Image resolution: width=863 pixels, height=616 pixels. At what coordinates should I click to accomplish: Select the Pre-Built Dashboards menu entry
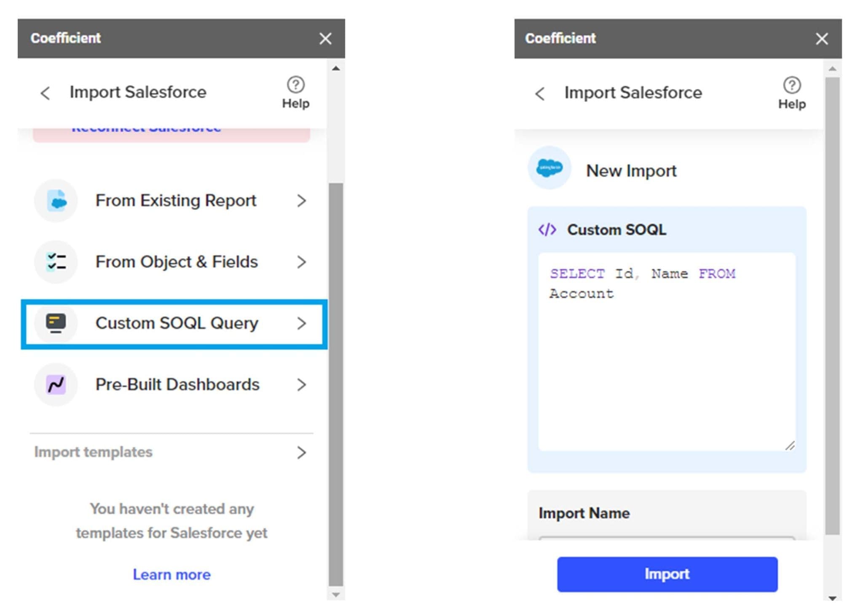177,384
